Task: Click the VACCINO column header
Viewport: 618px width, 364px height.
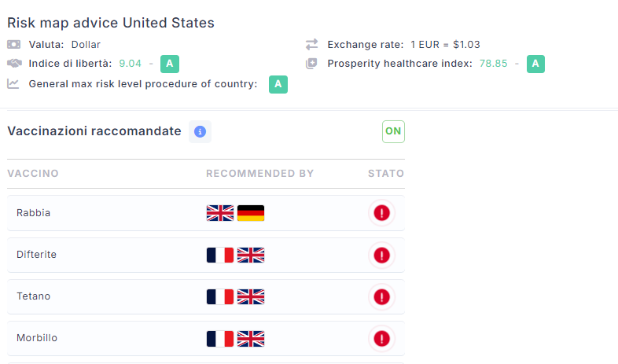Action: pyautogui.click(x=33, y=174)
